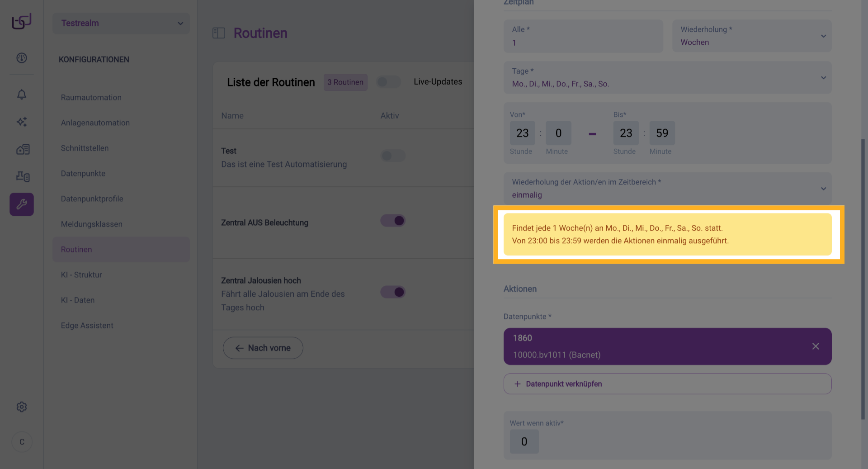Toggle the sidebar panel icon beside Routinen
Screen dimensions: 868x469
tap(219, 33)
